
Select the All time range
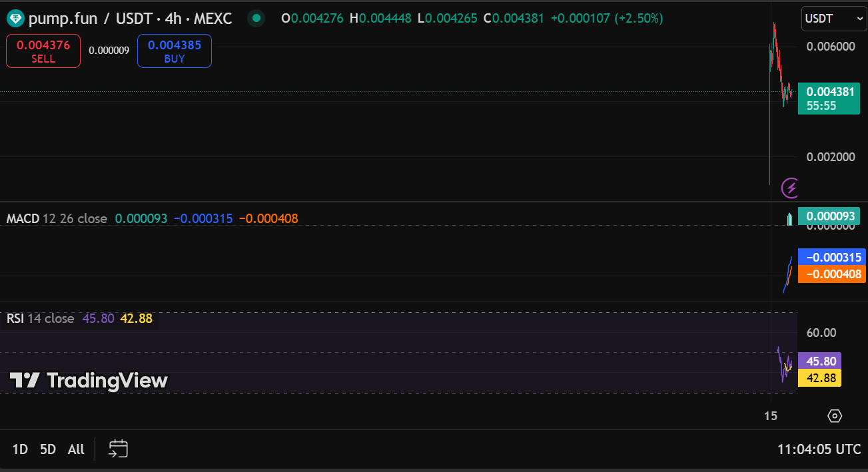pos(76,449)
